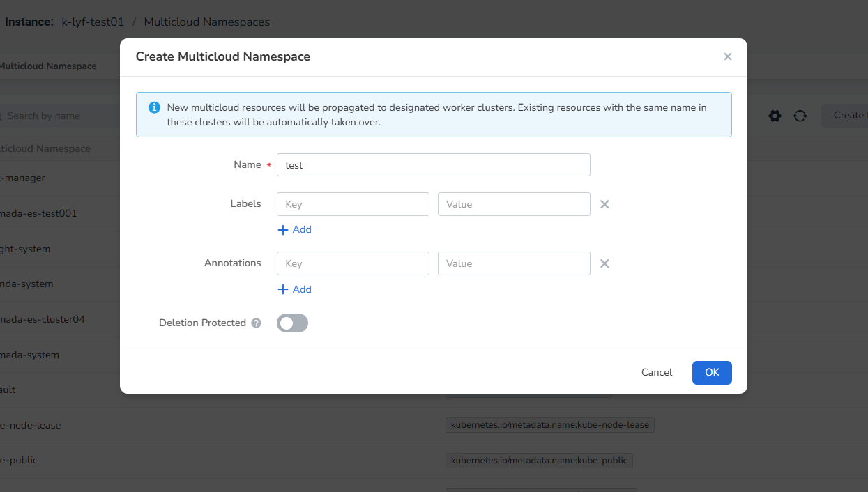Screen dimensions: 868x492
Task: Open the settings gear icon
Action: click(775, 116)
